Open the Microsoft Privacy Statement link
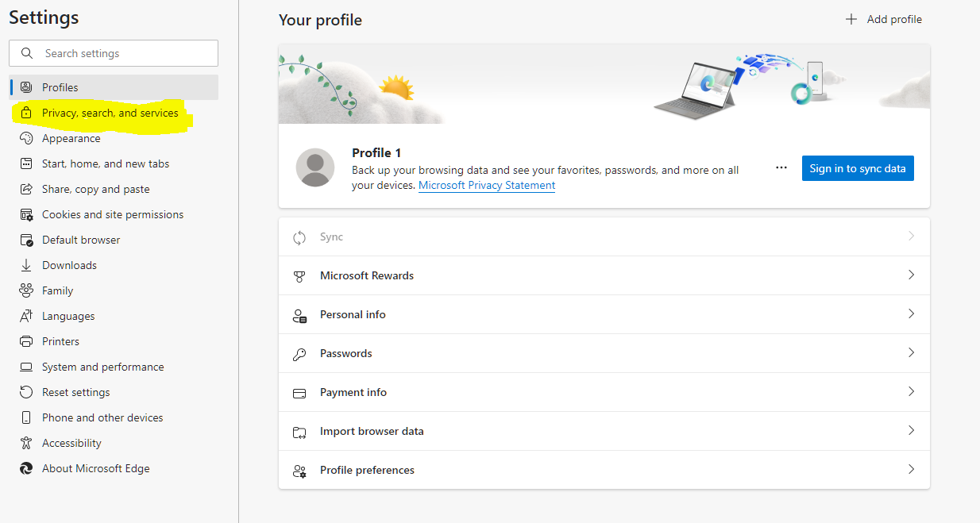Viewport: 980px width, 523px height. click(x=487, y=185)
